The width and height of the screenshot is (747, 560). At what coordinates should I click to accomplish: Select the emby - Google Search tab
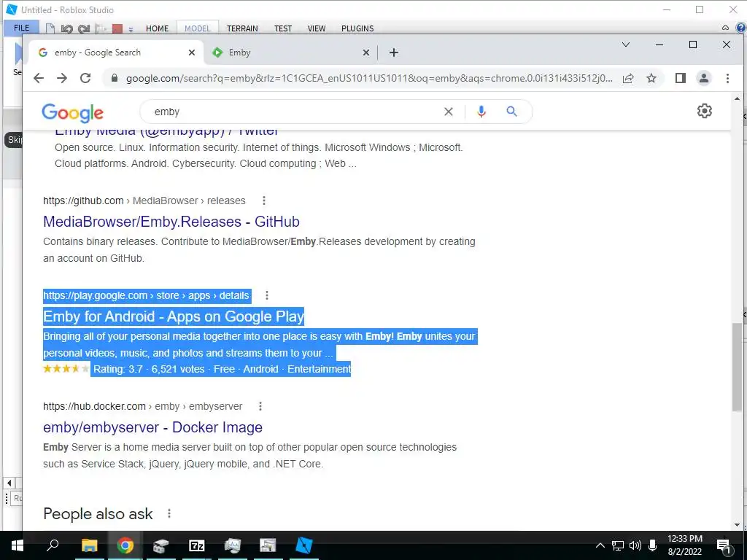[115, 52]
